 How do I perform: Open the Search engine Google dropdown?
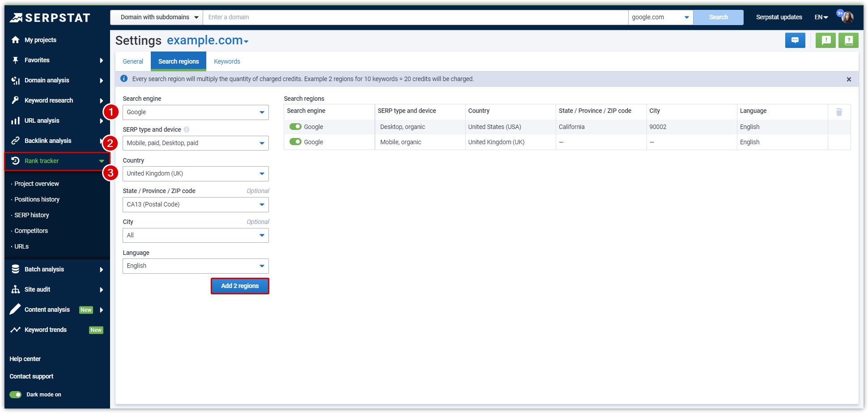(x=196, y=112)
